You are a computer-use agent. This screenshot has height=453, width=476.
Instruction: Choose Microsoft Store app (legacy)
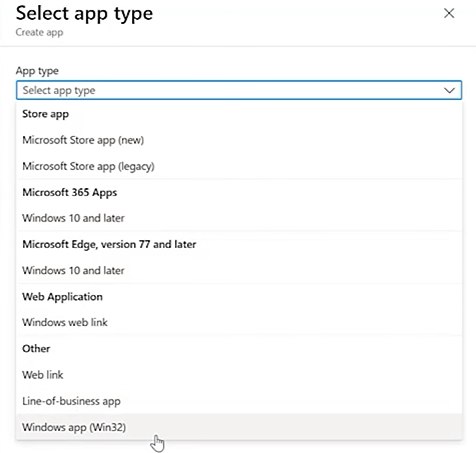(x=239, y=166)
